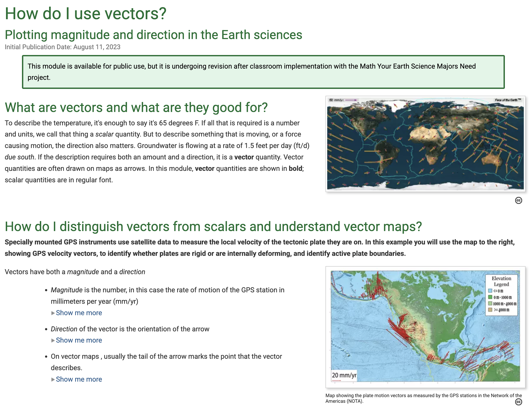Click the Elevation Legend title in the map
The width and height of the screenshot is (532, 409).
(501, 281)
